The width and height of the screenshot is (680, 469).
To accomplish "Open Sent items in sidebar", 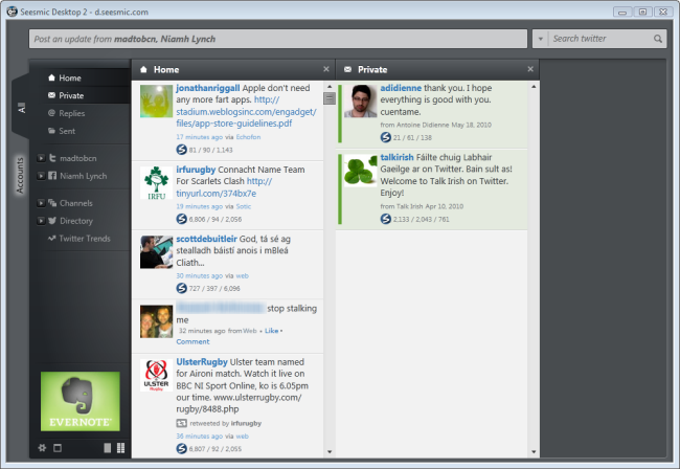I will click(x=61, y=131).
